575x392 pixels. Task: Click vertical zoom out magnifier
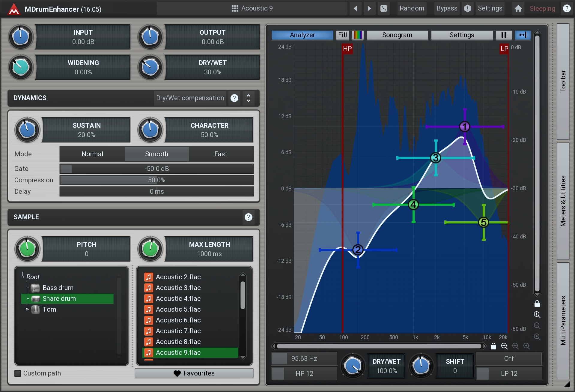click(x=537, y=326)
